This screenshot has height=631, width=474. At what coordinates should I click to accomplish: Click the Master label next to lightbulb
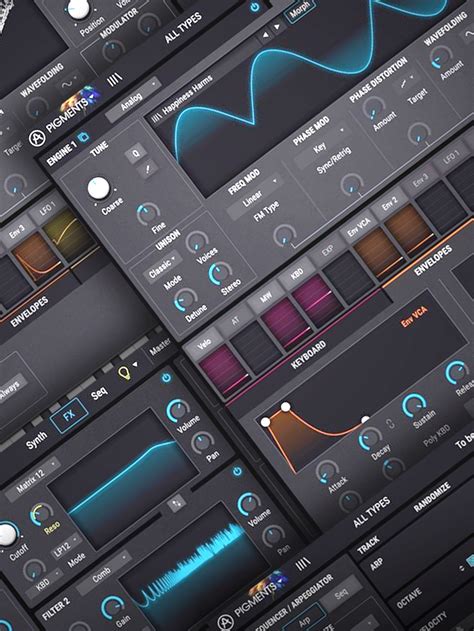pyautogui.click(x=160, y=346)
